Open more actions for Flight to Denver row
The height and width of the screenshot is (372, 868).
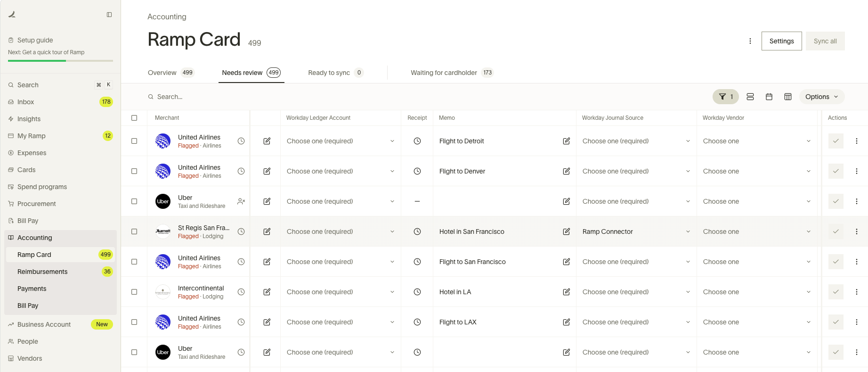pos(857,171)
